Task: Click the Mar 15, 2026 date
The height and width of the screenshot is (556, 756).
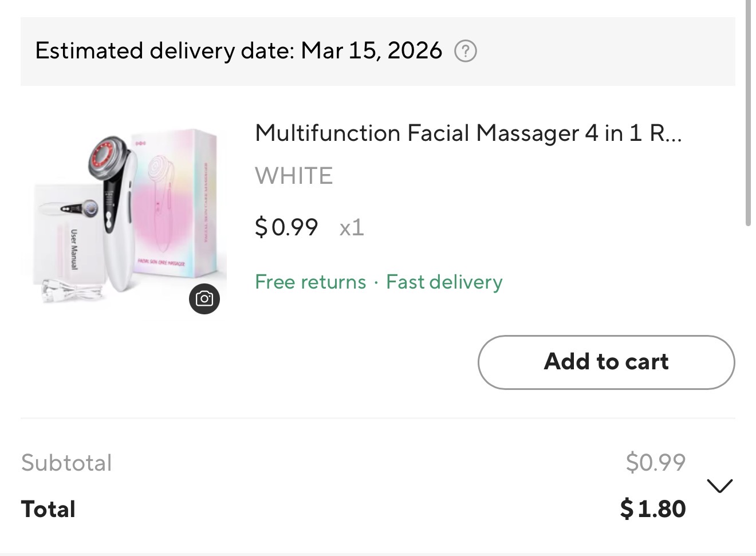Action: click(372, 51)
